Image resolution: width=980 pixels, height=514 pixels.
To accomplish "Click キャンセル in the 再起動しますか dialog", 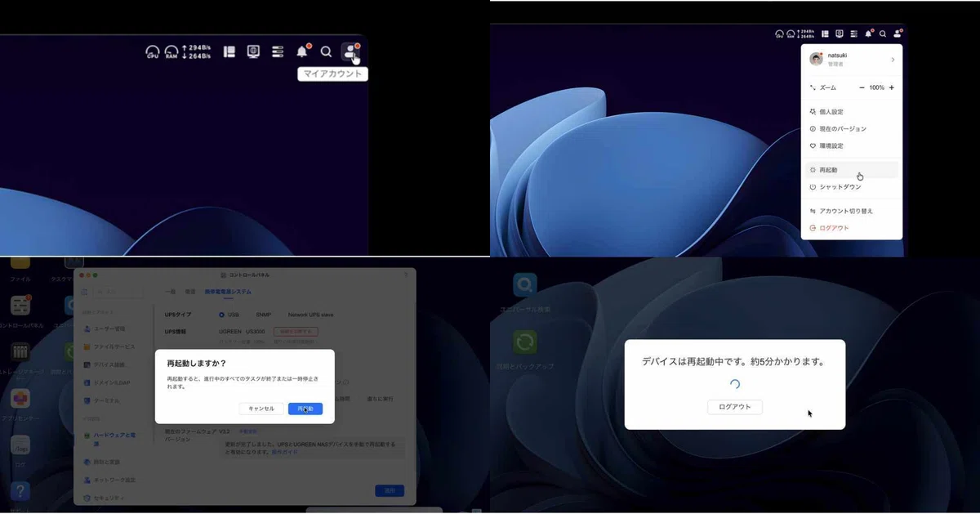I will [x=261, y=409].
